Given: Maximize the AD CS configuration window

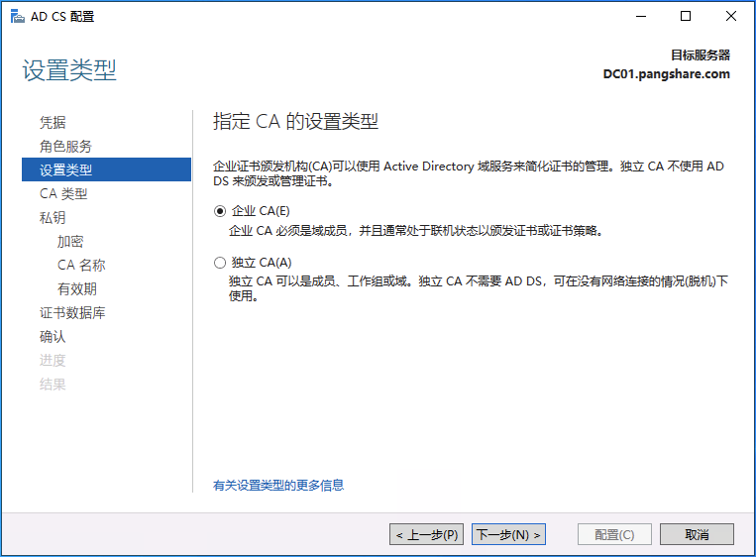Looking at the screenshot, I should point(685,16).
